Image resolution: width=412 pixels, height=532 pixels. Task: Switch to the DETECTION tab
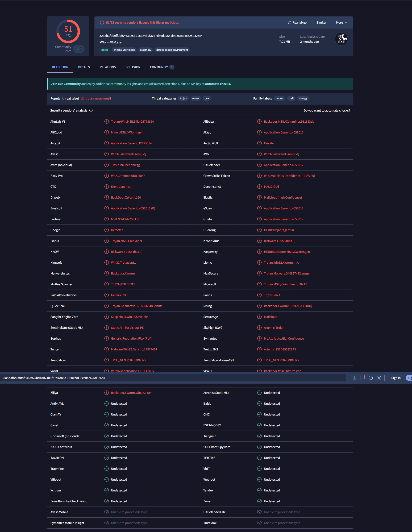[60, 67]
